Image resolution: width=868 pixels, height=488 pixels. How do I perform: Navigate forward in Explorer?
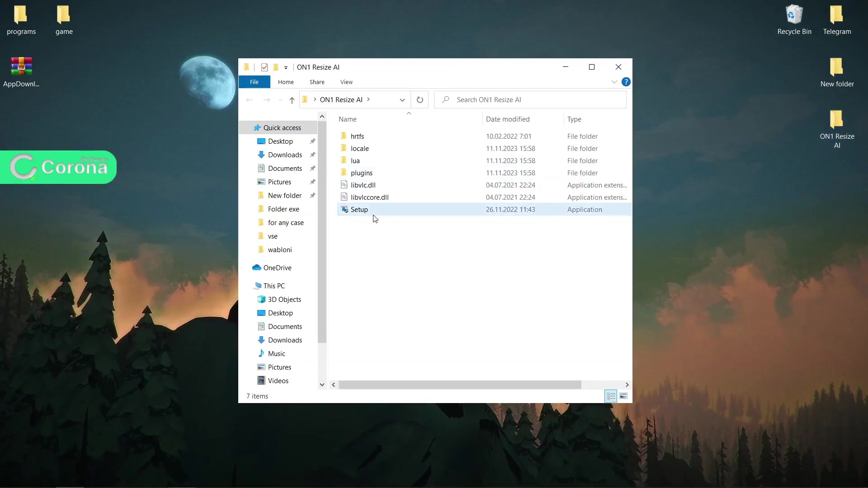click(x=267, y=100)
